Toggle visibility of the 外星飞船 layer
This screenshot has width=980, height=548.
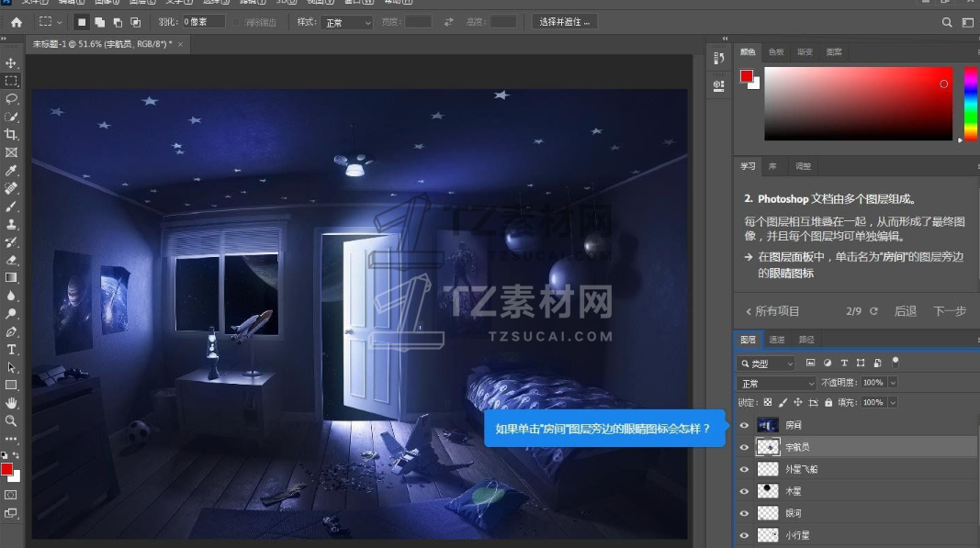pyautogui.click(x=744, y=469)
